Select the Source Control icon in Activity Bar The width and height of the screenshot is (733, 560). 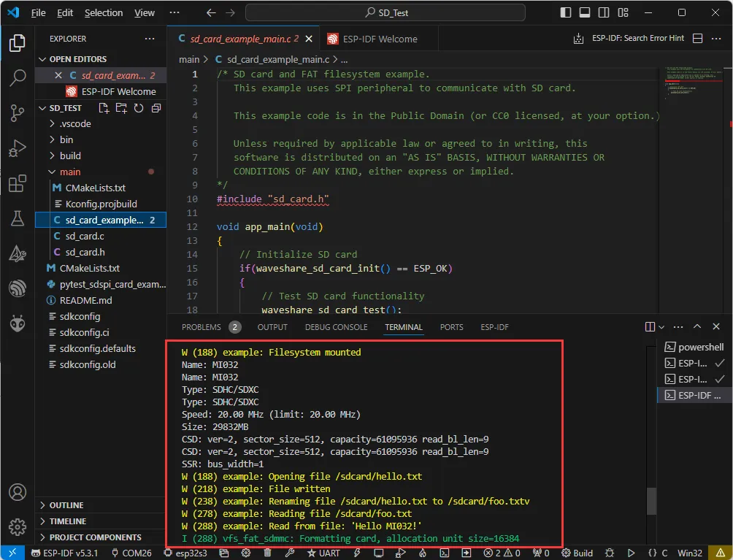pyautogui.click(x=17, y=111)
